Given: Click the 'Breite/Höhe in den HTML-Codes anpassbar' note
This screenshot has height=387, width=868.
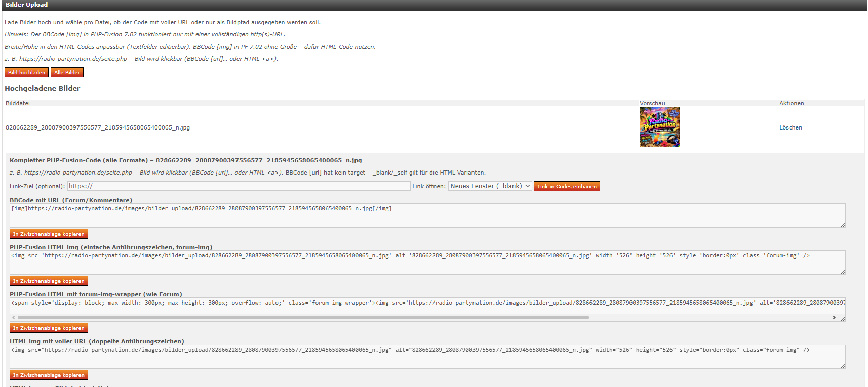Looking at the screenshot, I should (190, 47).
